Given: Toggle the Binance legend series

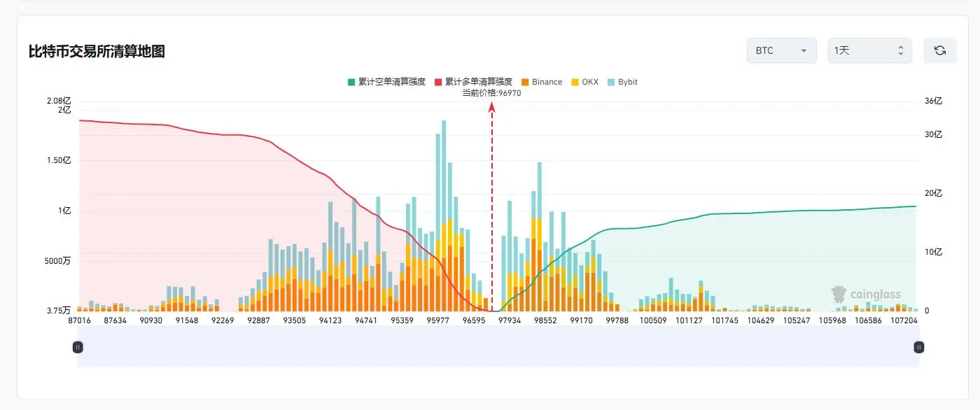Looking at the screenshot, I should tap(541, 82).
